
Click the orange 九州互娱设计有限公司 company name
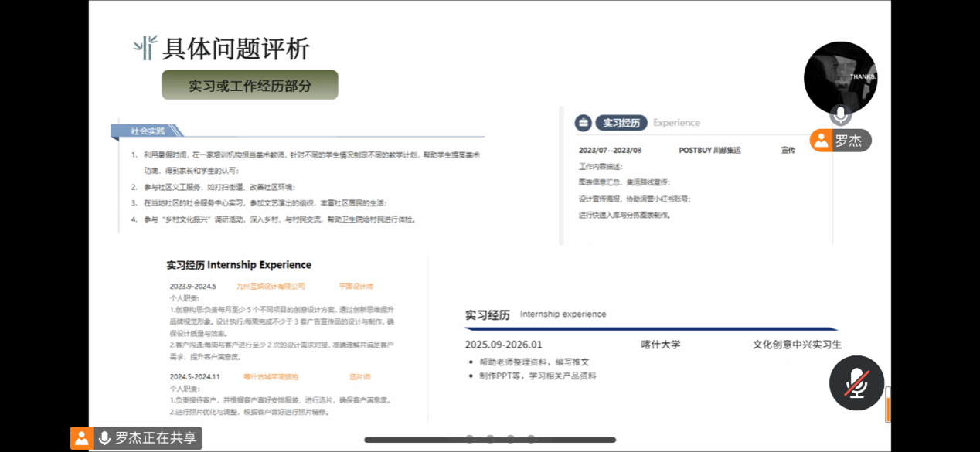coord(271,287)
